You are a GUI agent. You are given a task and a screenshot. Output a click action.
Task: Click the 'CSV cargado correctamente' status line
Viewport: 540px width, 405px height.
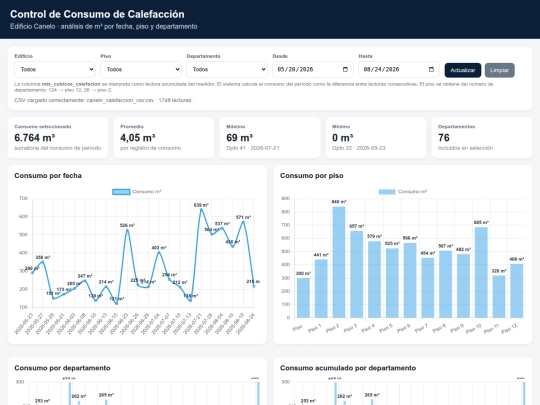[x=103, y=100]
